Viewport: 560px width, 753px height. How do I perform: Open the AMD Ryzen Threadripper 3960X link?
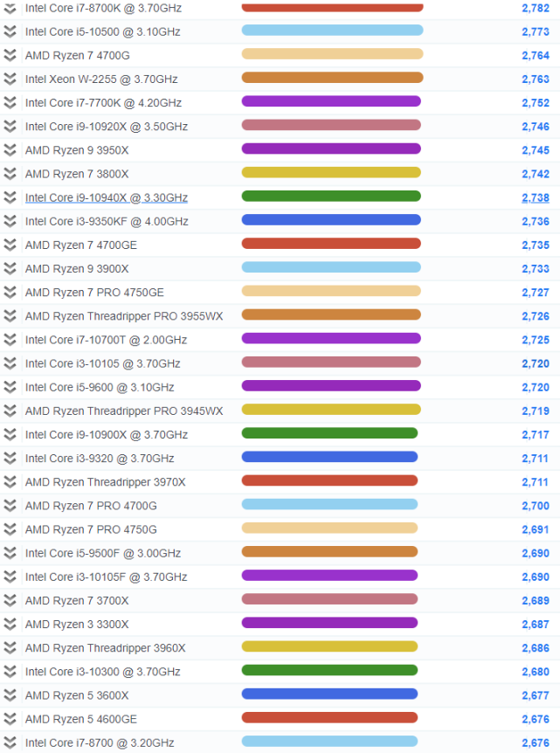pos(105,648)
